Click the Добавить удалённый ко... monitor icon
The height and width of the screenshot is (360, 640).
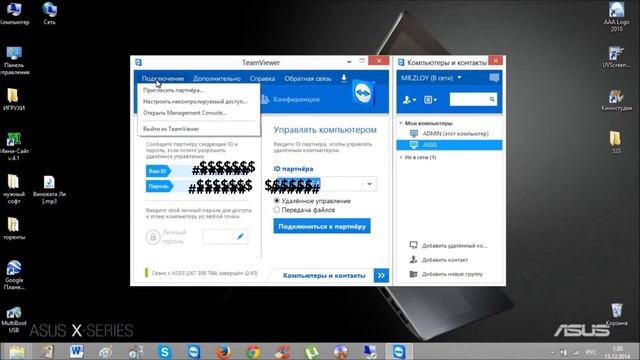pos(413,245)
